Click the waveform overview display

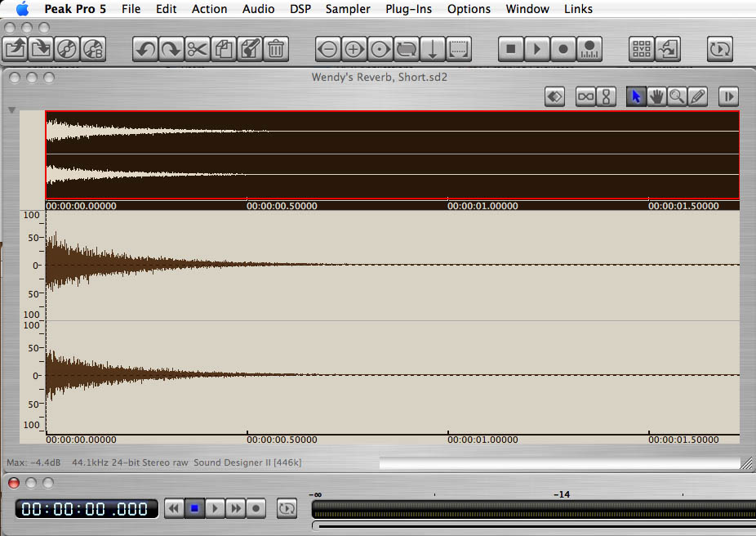tap(392, 155)
